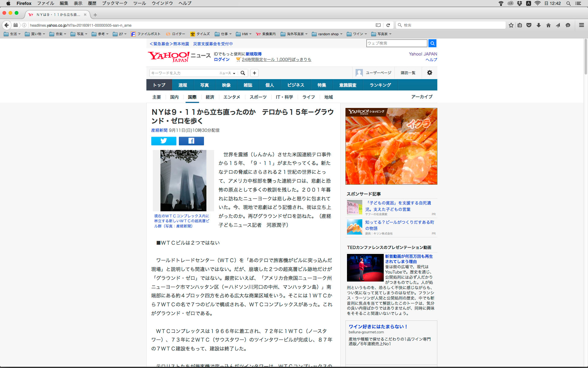
Task: Bookmark this page with the star icon
Action: (x=511, y=25)
